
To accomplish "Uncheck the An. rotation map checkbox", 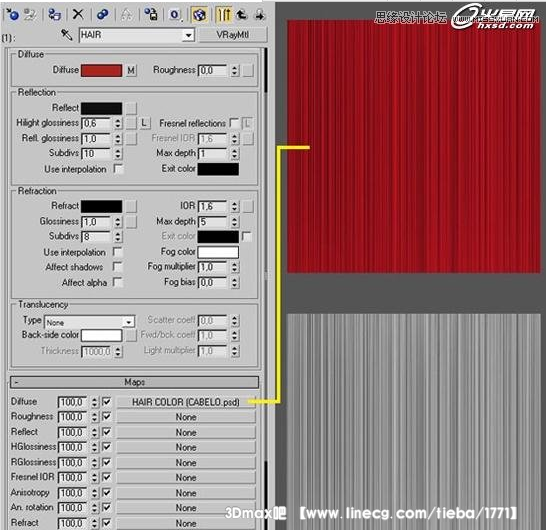I will pyautogui.click(x=107, y=507).
